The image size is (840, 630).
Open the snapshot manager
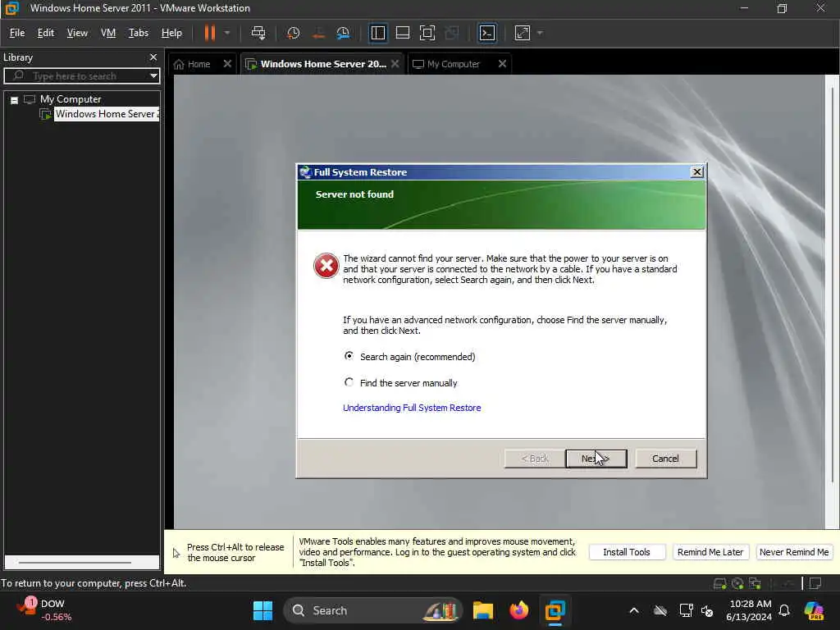tap(344, 33)
